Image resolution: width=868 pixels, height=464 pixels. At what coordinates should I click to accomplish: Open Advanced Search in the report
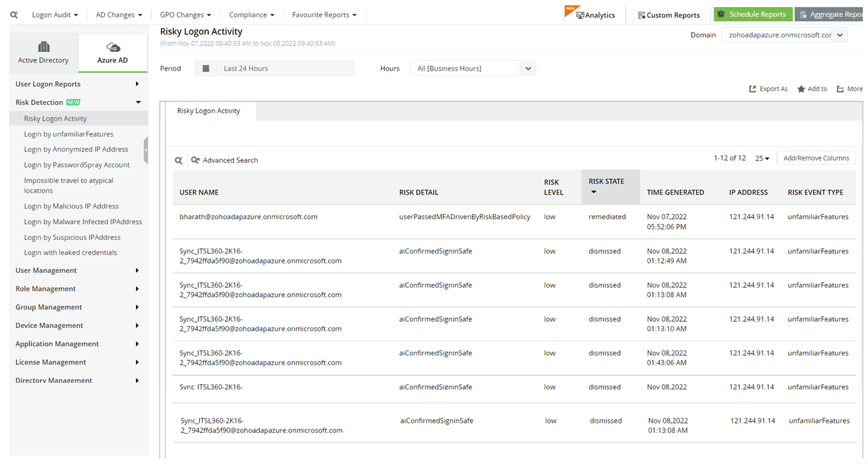[224, 160]
